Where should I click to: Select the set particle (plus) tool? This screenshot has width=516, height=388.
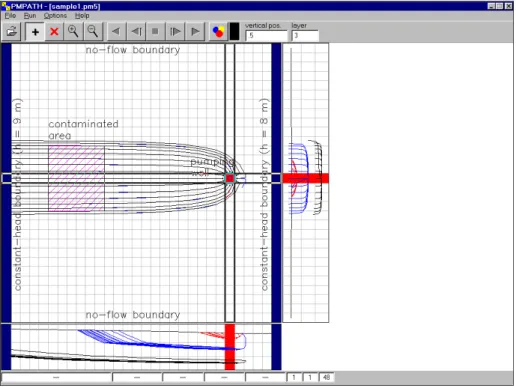click(x=35, y=32)
